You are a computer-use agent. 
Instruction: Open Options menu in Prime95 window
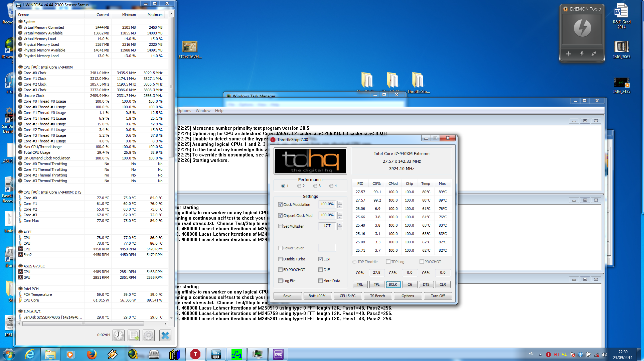tap(184, 111)
